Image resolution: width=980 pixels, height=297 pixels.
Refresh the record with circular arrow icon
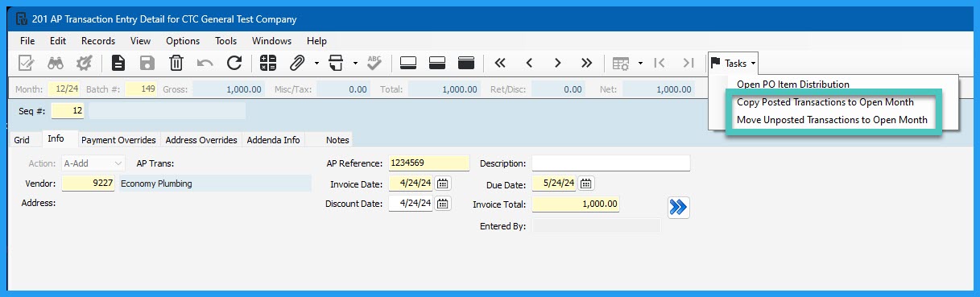[234, 63]
